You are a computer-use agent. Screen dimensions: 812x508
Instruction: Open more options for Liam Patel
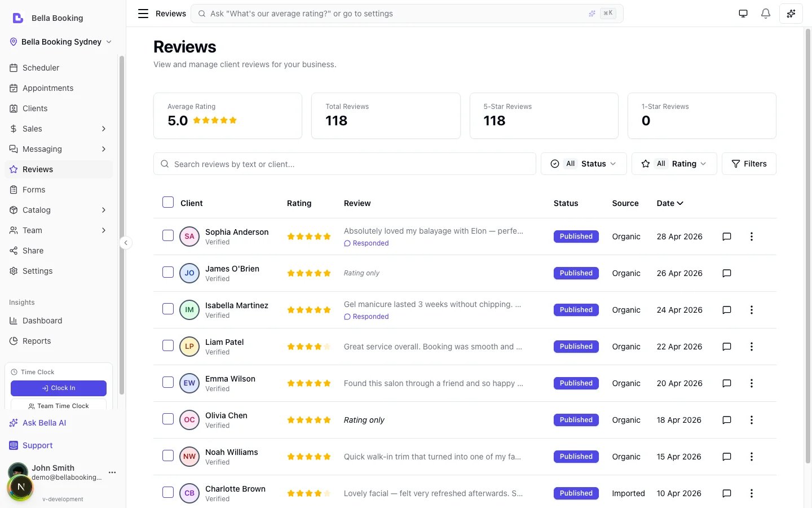(751, 347)
